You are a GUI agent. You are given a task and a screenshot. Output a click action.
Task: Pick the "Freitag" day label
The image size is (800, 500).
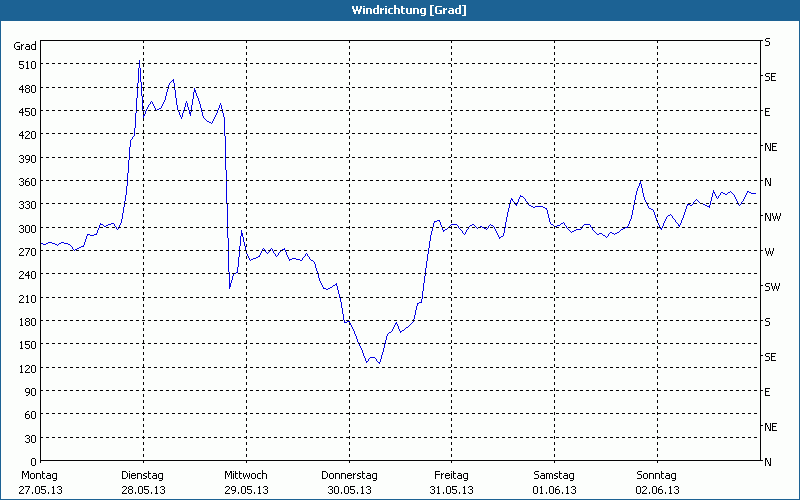click(452, 476)
